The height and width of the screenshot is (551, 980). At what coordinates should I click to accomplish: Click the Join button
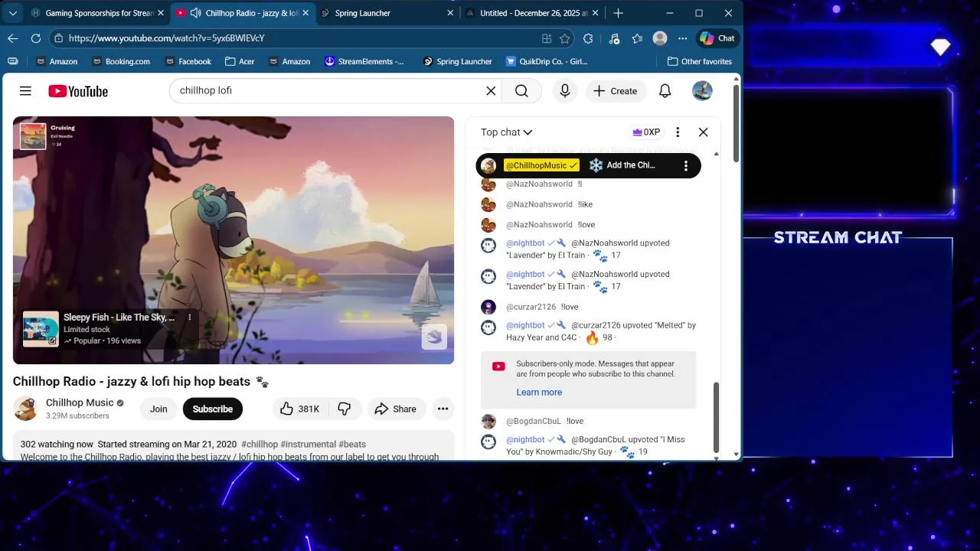pos(158,409)
